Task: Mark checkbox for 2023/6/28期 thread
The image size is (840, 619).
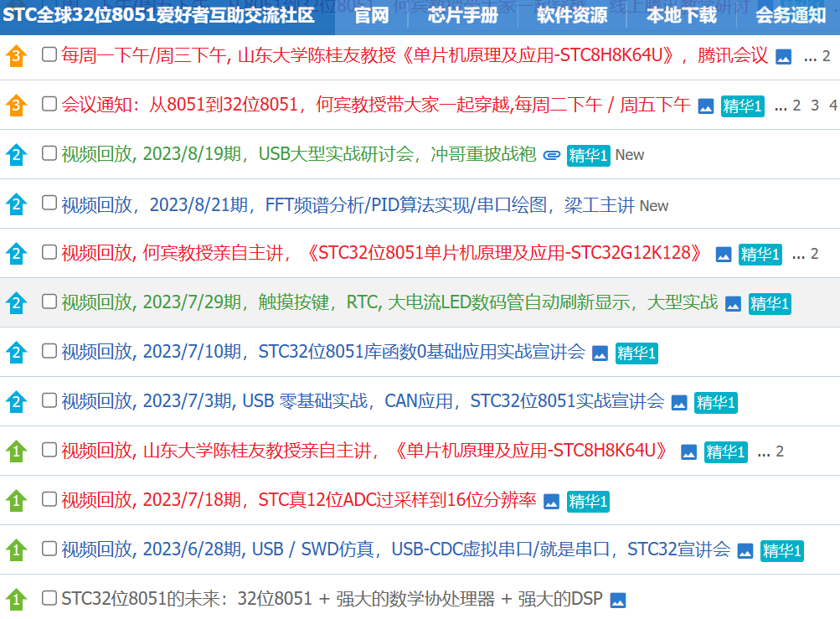Action: 49,549
